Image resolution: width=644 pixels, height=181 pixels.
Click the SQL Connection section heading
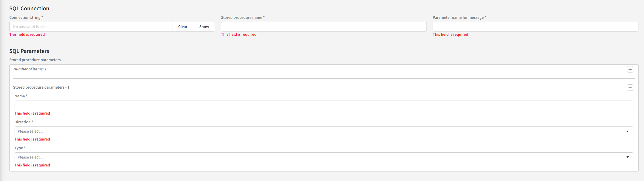click(x=29, y=8)
